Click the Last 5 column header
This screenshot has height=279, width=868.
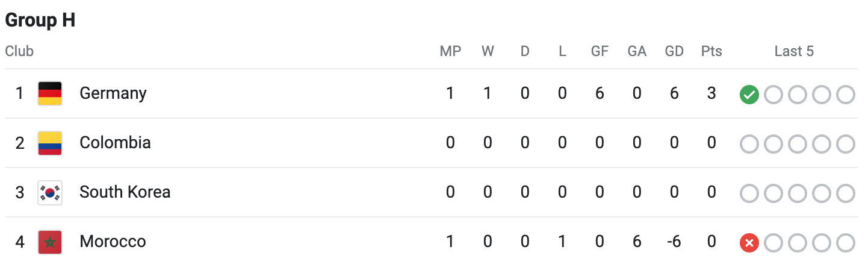(794, 51)
